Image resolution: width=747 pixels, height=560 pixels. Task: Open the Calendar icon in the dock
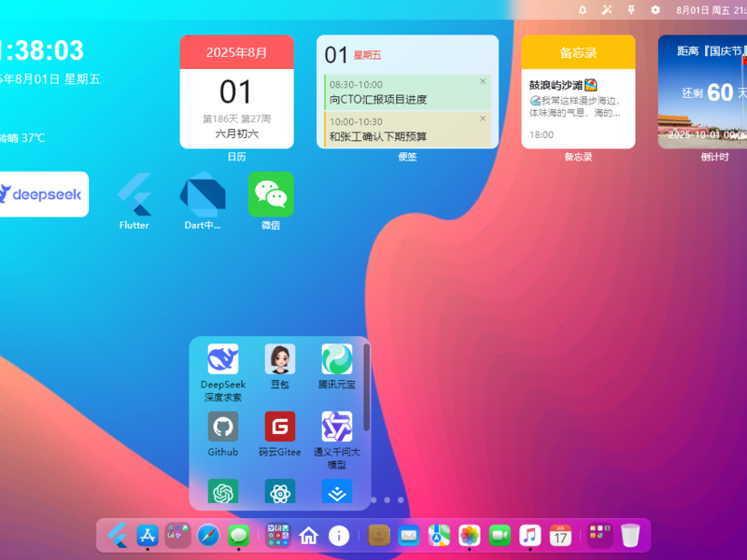(x=560, y=536)
